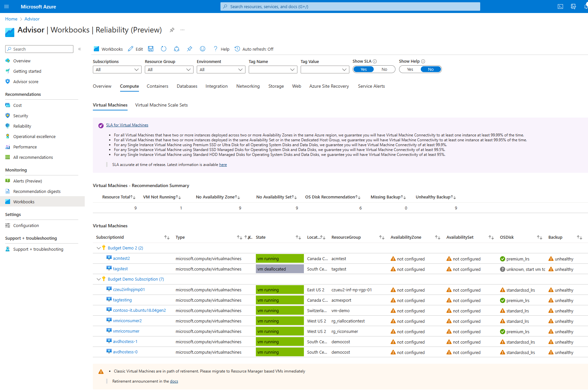The width and height of the screenshot is (588, 392).
Task: Open Help from workbook toolbar
Action: [221, 49]
